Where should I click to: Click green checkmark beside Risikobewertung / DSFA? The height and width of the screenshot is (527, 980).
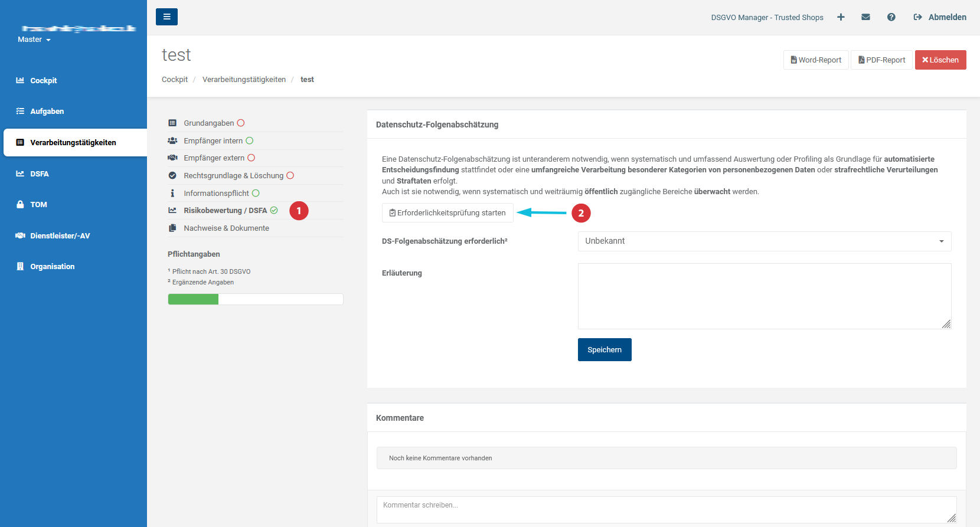tap(274, 211)
